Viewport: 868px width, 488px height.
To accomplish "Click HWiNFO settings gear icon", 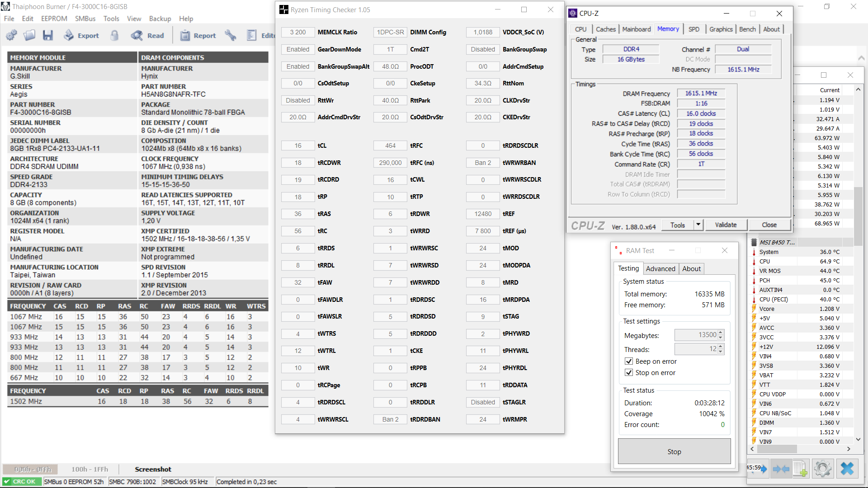I will click(822, 469).
